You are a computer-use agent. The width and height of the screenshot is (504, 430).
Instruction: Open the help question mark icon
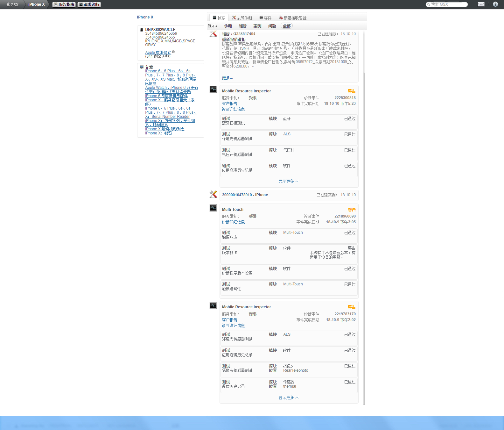coord(495,4)
